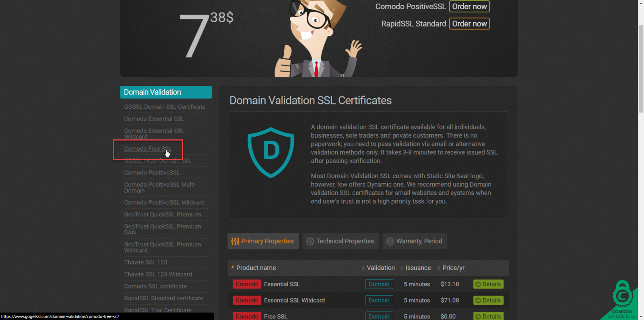Open Thawte SSL 123 Wildcard link
Screen dimensions: 644x320
[158, 274]
